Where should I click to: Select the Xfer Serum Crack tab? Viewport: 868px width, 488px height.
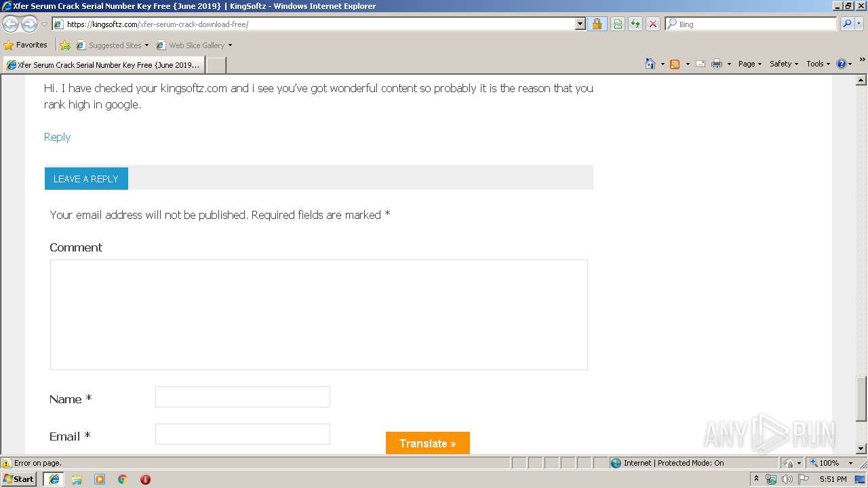click(x=104, y=65)
